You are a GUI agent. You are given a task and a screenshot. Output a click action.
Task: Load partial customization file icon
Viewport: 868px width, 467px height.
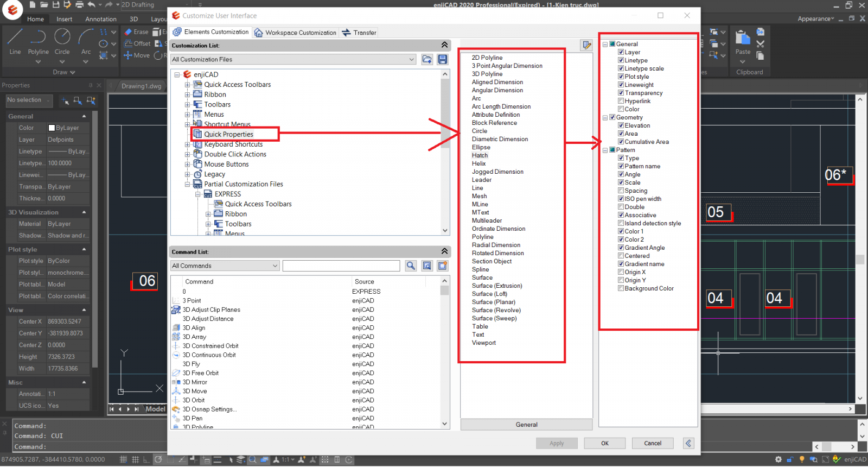pyautogui.click(x=427, y=59)
